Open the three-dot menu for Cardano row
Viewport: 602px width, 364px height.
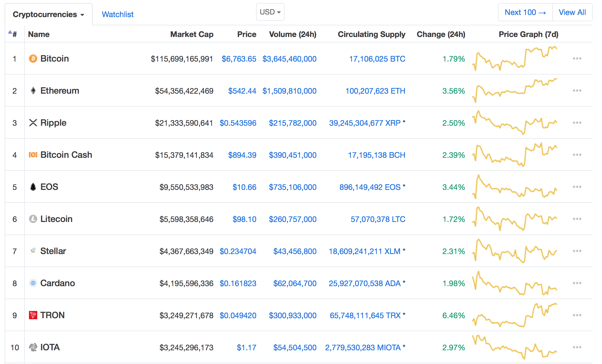577,283
